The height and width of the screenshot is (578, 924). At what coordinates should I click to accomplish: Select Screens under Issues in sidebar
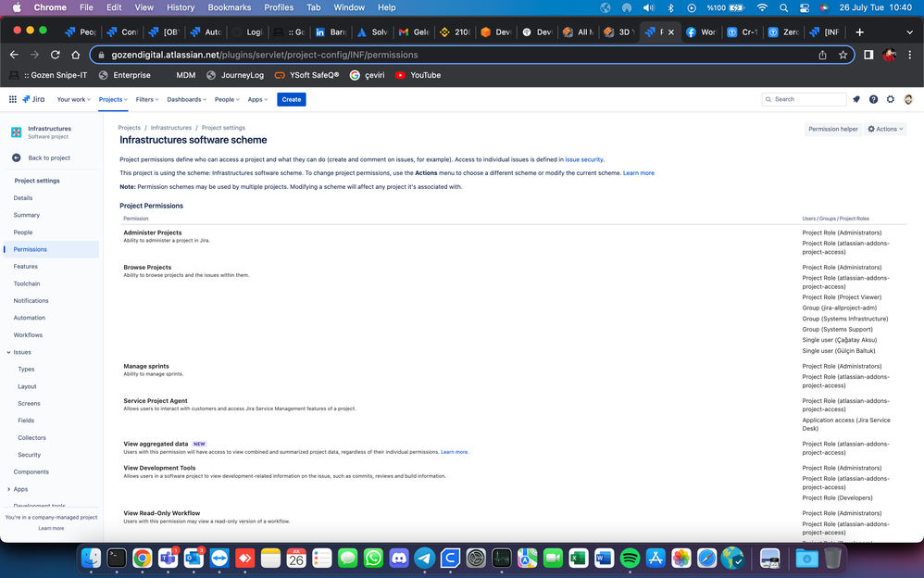click(x=29, y=404)
